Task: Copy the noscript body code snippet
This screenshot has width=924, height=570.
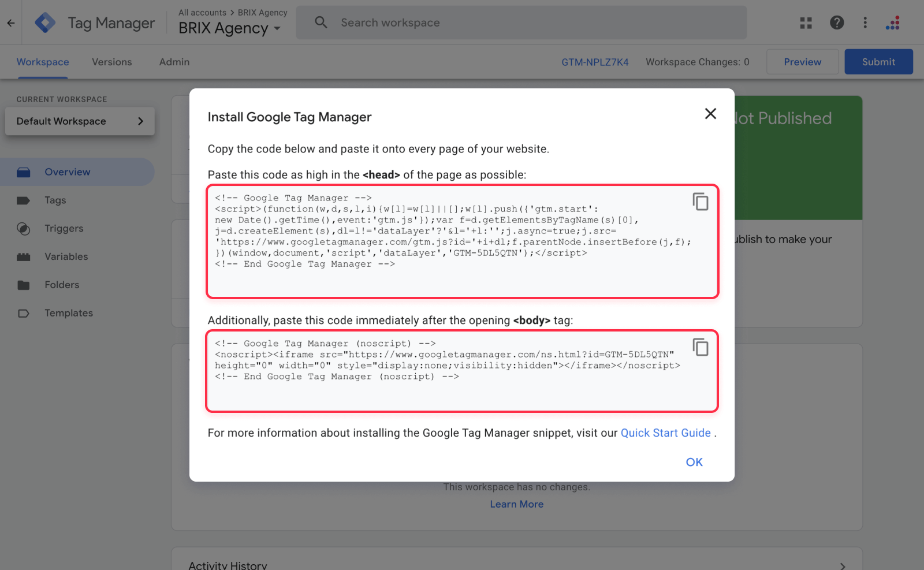Action: [701, 347]
